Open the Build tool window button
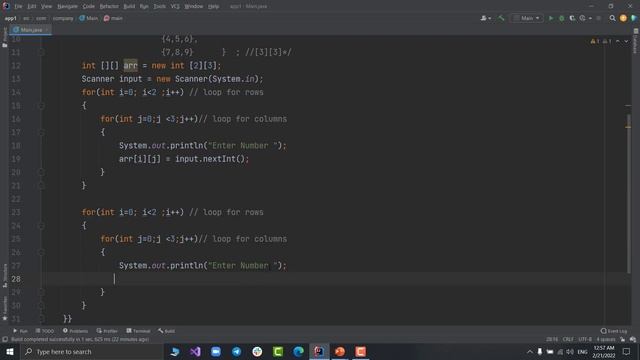Viewport: 640px width, 360px height. click(x=167, y=331)
